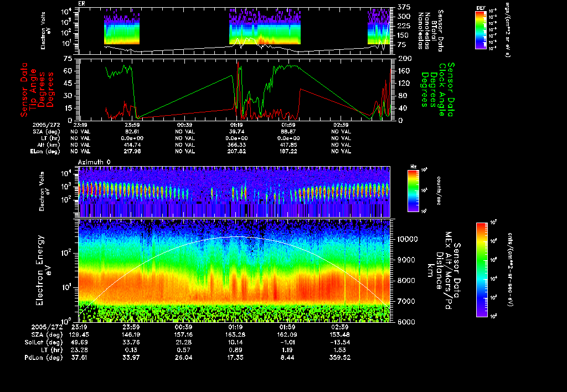Select SolLat value 10.14
This screenshot has height=392, width=567.
235,343
